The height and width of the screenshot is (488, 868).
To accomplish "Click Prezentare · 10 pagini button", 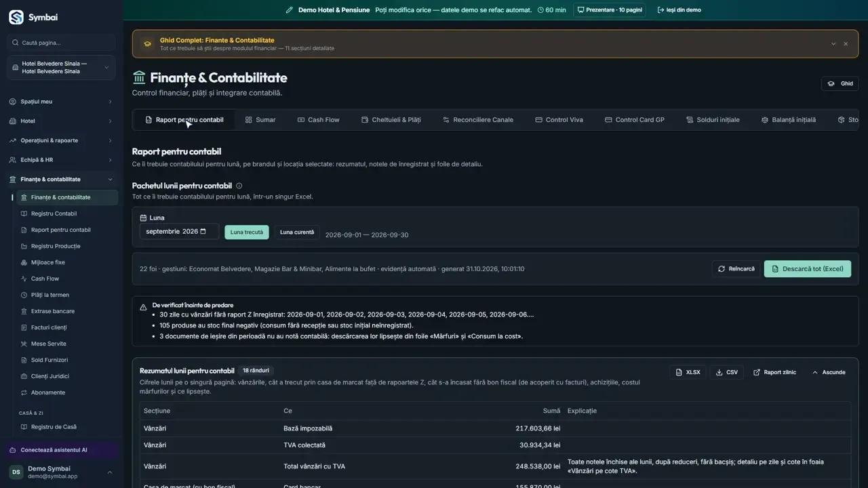I will pyautogui.click(x=610, y=10).
